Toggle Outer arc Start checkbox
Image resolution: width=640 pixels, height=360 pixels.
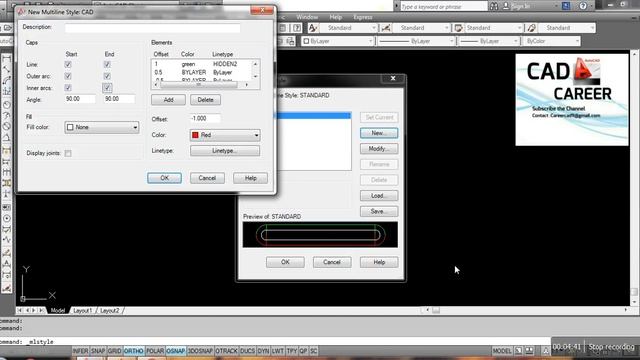68,76
